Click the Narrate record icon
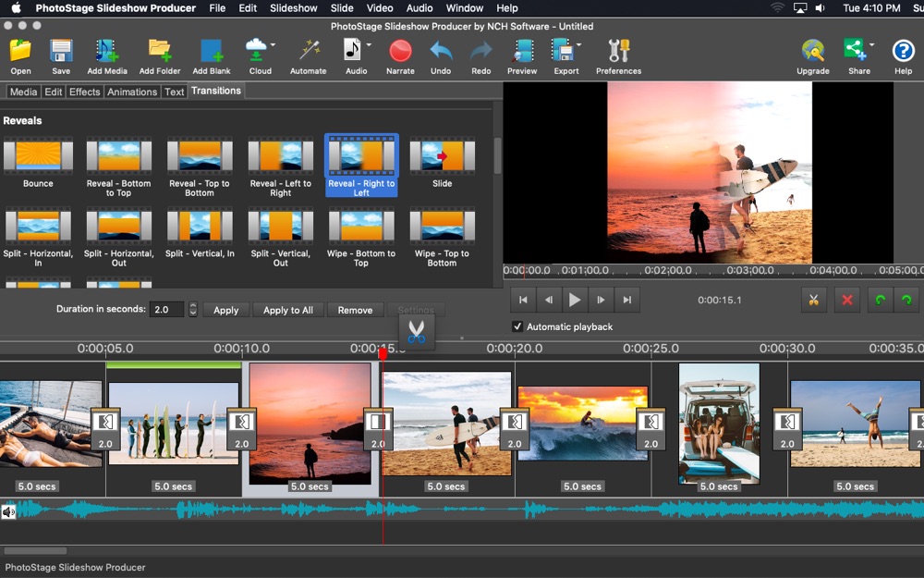924x578 pixels. [400, 52]
